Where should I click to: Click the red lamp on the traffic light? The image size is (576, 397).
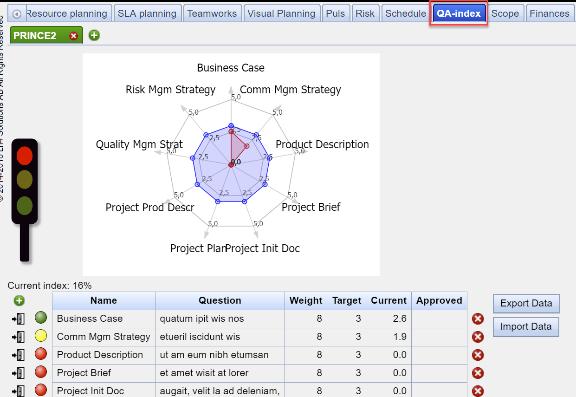[25, 156]
